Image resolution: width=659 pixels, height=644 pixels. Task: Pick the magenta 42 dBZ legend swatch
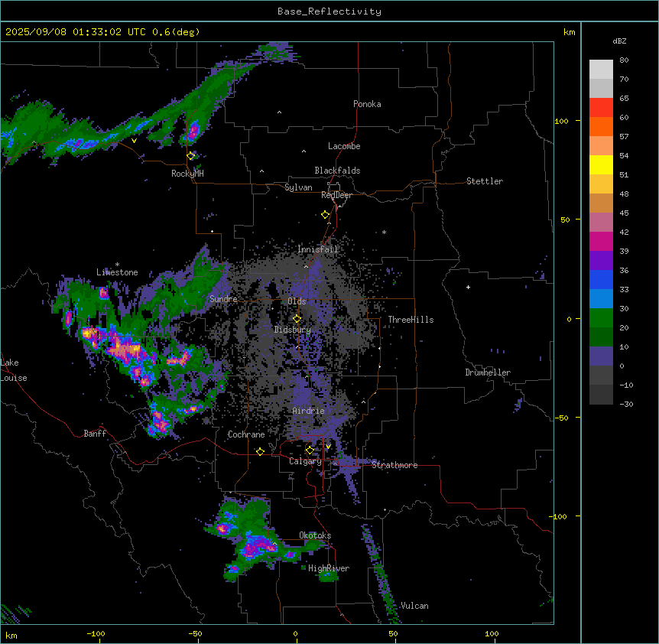(x=601, y=241)
